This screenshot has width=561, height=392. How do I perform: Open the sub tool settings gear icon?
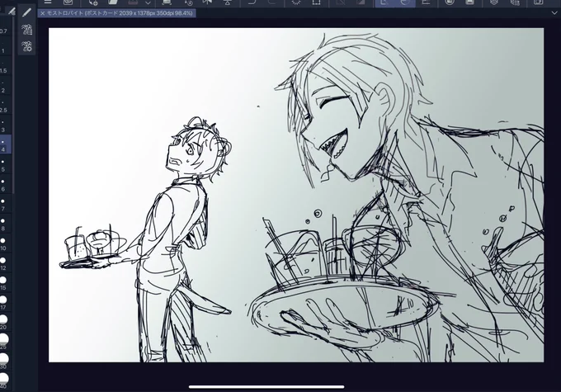[x=27, y=46]
